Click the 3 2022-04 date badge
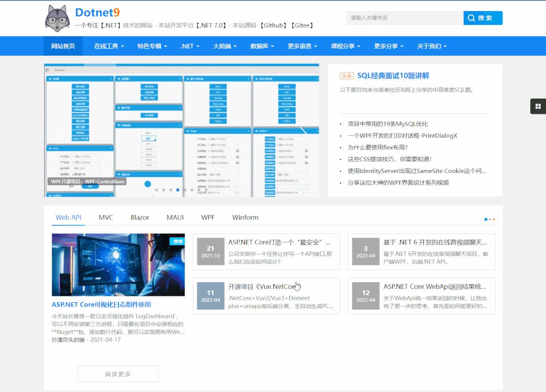The width and height of the screenshot is (546, 392). [366, 251]
